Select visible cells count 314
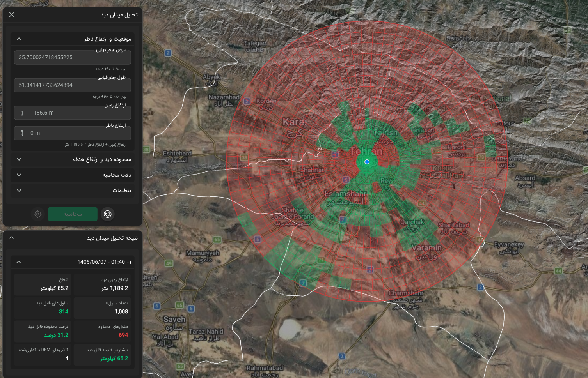The height and width of the screenshot is (378, 588). click(x=64, y=311)
